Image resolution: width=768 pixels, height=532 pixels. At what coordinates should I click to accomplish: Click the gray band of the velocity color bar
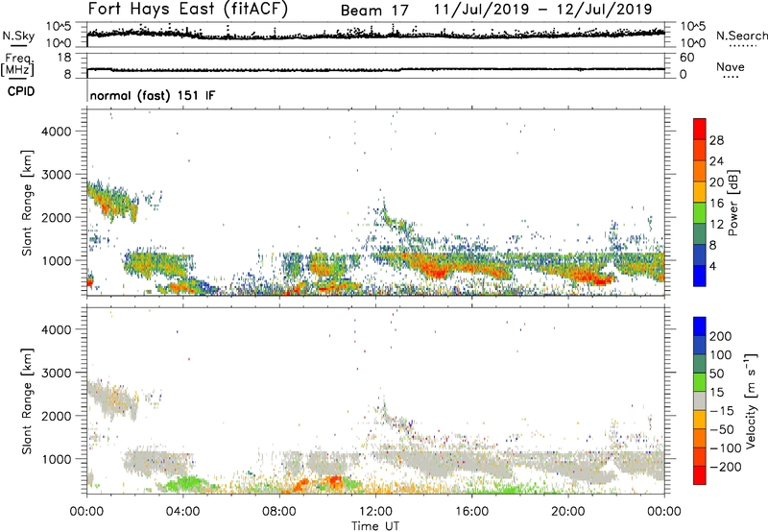(x=700, y=400)
